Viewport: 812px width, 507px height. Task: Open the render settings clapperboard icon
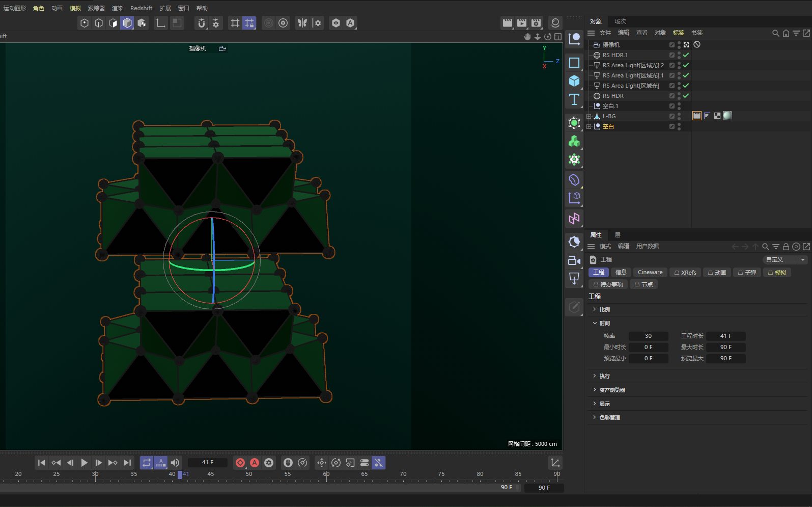(536, 23)
